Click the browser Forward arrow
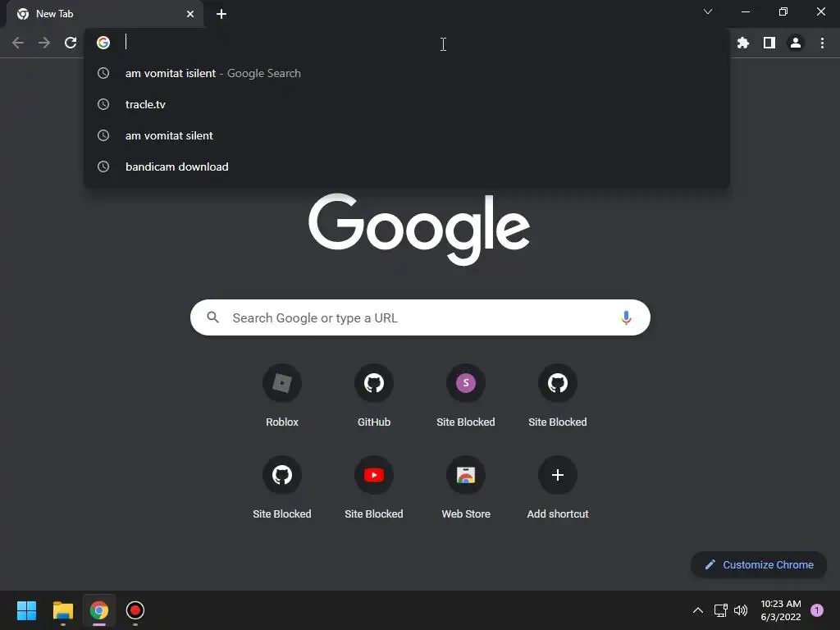The image size is (840, 630). point(44,43)
